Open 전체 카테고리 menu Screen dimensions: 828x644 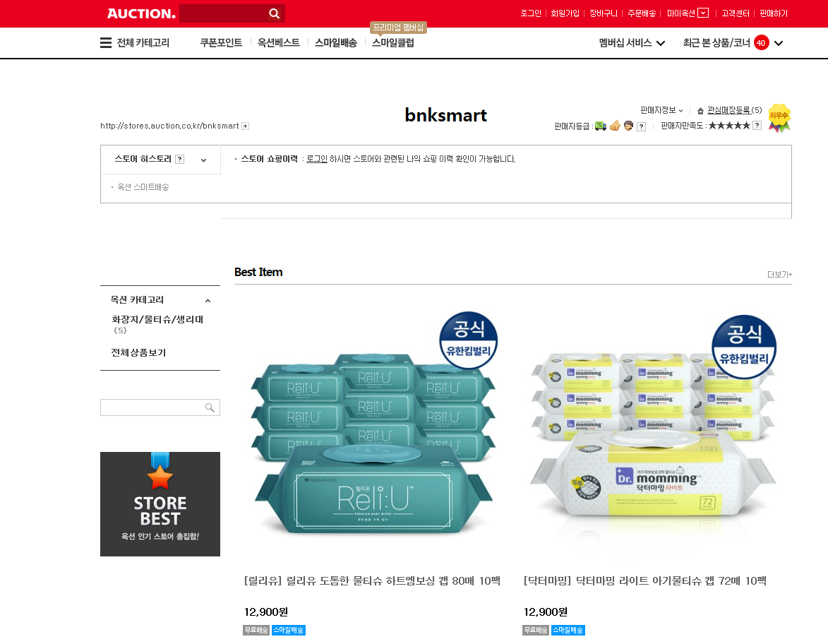[143, 43]
